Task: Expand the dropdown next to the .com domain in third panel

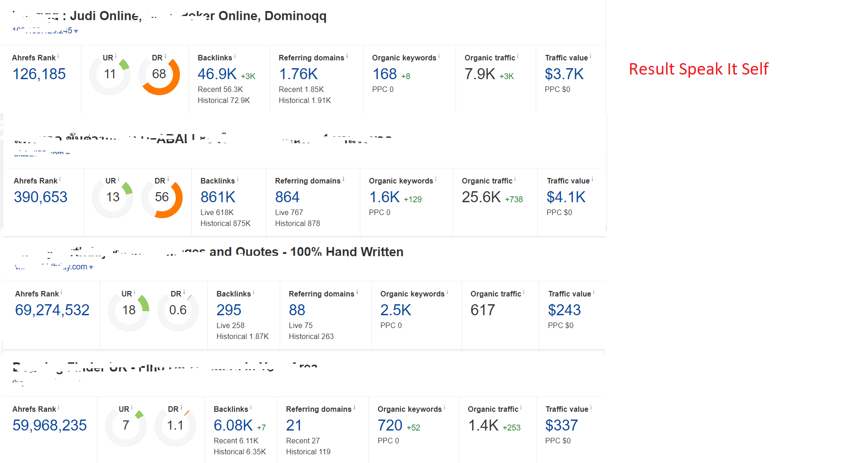Action: [91, 267]
